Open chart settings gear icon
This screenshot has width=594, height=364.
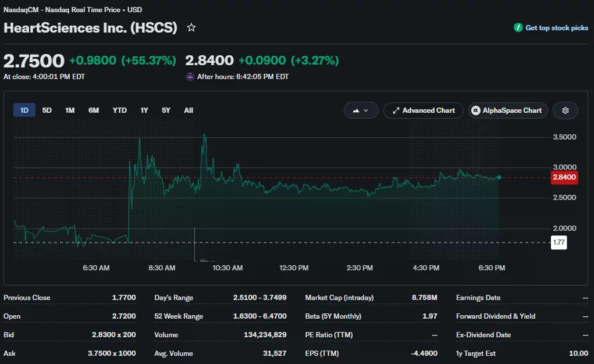565,110
